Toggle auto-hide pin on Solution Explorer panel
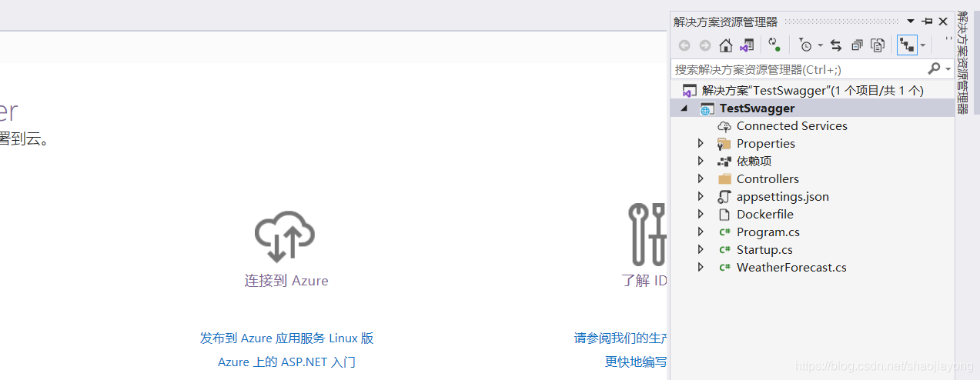 click(x=927, y=22)
